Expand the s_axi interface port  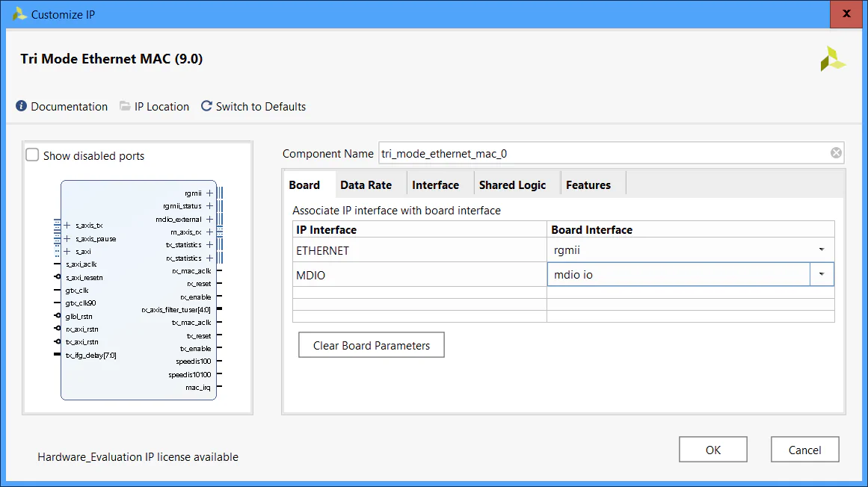(67, 252)
